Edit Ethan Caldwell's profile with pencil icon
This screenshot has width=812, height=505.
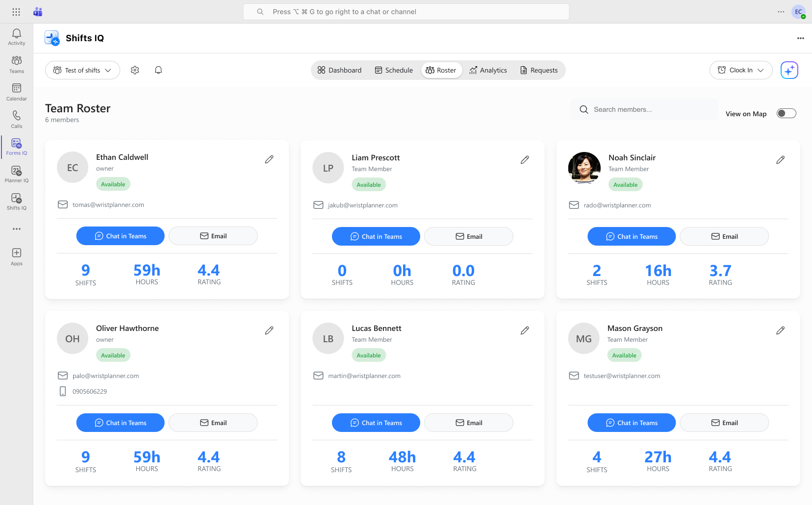pyautogui.click(x=269, y=159)
